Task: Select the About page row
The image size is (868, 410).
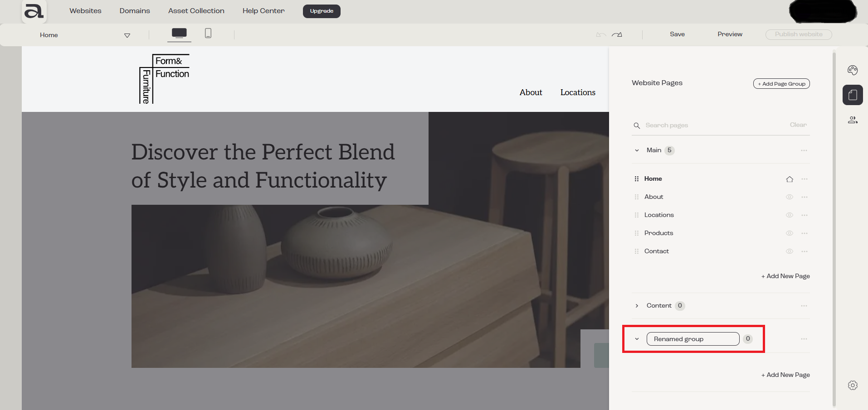Action: pyautogui.click(x=721, y=197)
